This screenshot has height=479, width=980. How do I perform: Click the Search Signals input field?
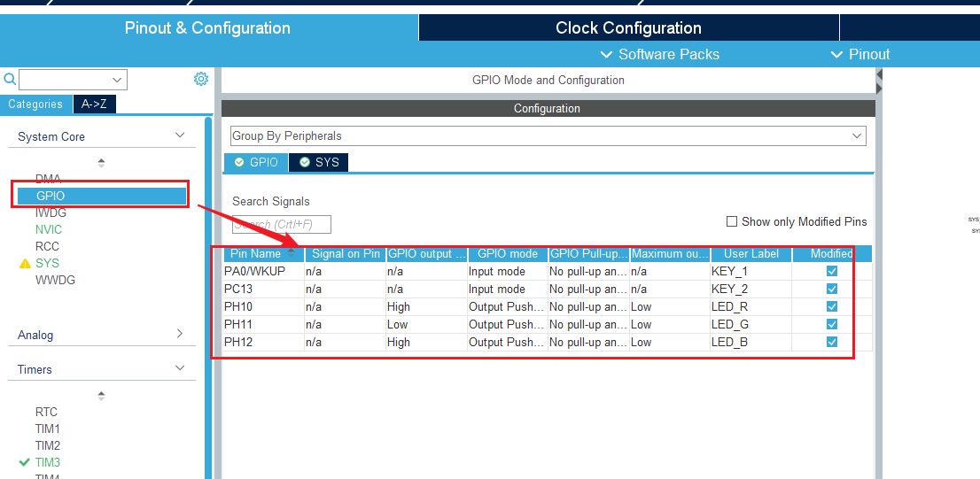coord(282,225)
